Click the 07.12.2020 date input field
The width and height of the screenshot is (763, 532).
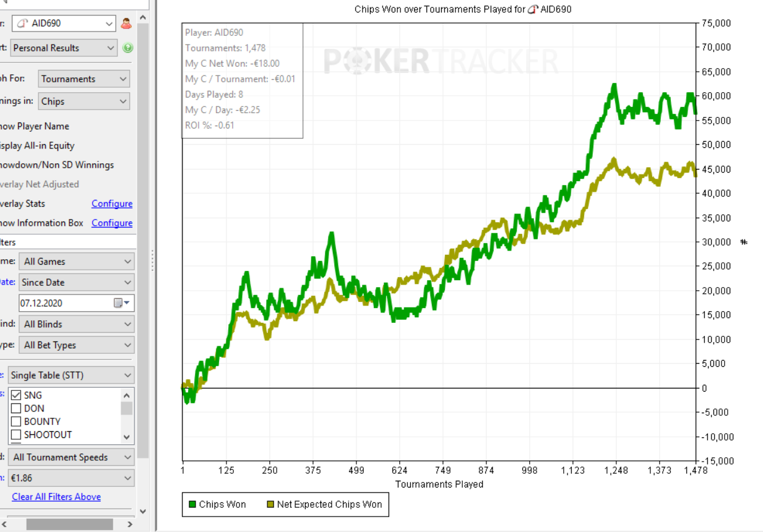[65, 303]
